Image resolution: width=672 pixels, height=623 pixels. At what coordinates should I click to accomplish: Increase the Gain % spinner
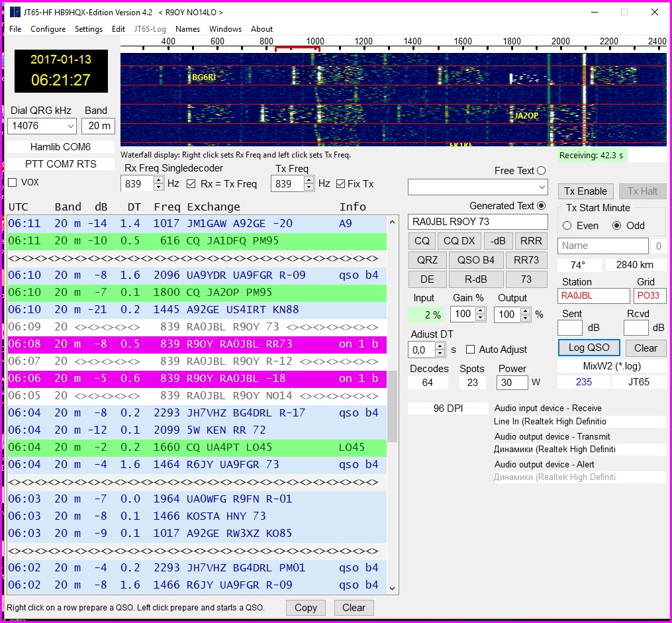[x=480, y=311]
